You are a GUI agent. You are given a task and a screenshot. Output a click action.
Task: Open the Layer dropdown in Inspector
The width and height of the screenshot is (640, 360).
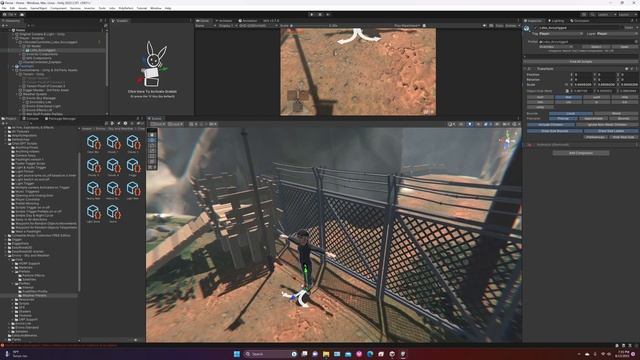pos(617,34)
